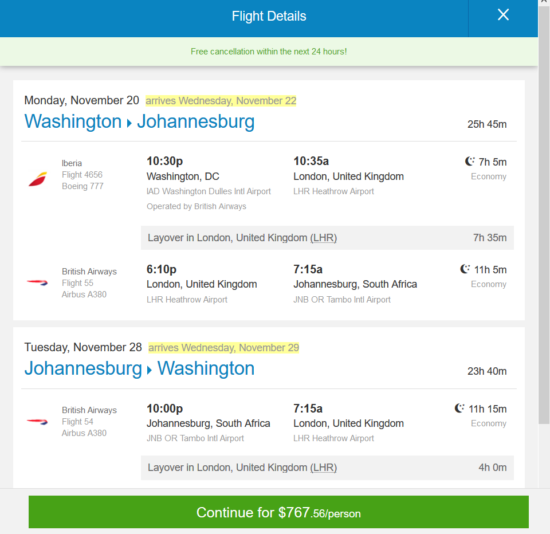Viewport: 550px width, 534px height.
Task: Click the 7h 35m London layover row
Action: (327, 238)
